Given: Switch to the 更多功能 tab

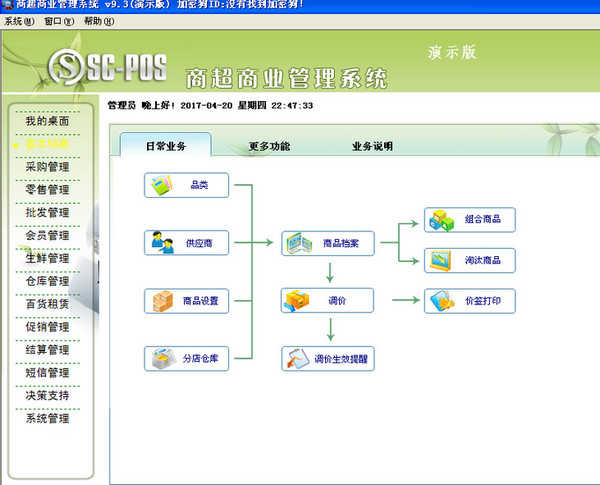Looking at the screenshot, I should 269,146.
